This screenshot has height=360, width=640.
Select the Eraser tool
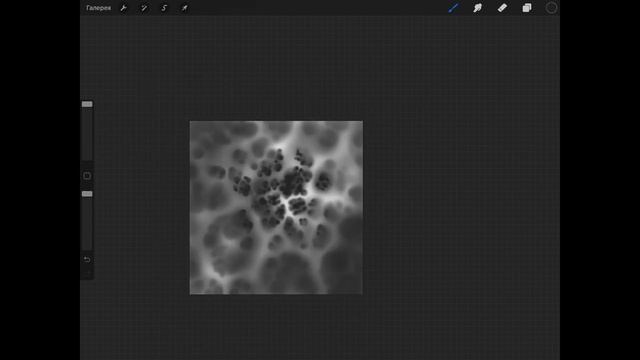(x=502, y=8)
